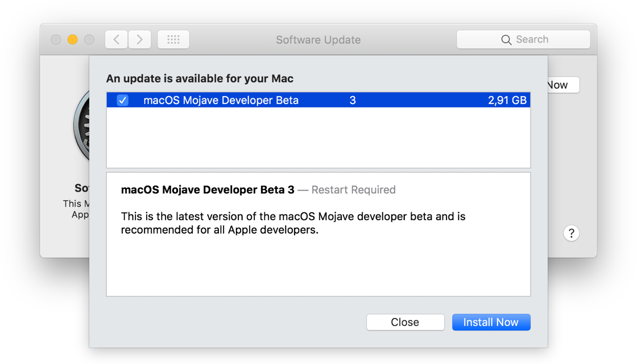Minimize the window with yellow button
This screenshot has height=364, width=637.
73,39
